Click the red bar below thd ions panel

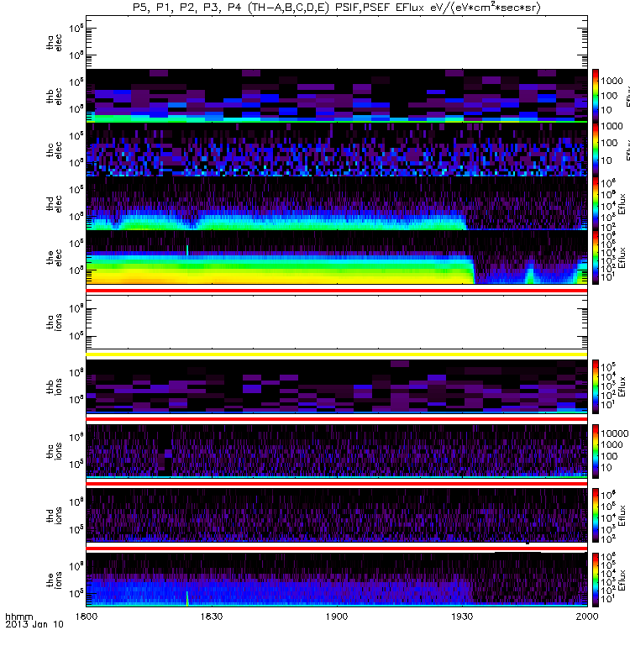pos(337,549)
